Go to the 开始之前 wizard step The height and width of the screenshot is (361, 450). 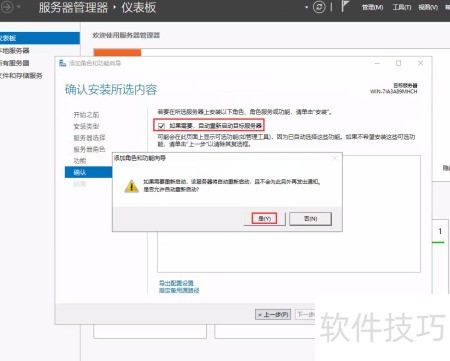[x=86, y=115]
